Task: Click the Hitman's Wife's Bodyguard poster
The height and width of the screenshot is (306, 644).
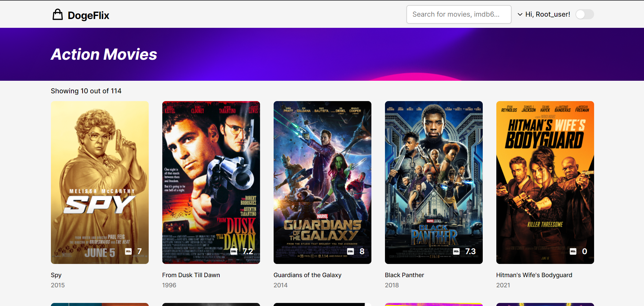Action: (x=545, y=170)
